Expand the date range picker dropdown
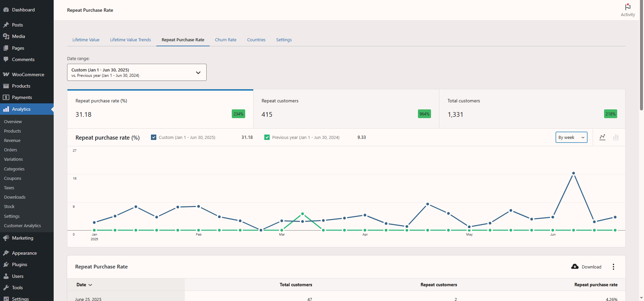Viewport: 644px width, 301px height. click(x=137, y=72)
